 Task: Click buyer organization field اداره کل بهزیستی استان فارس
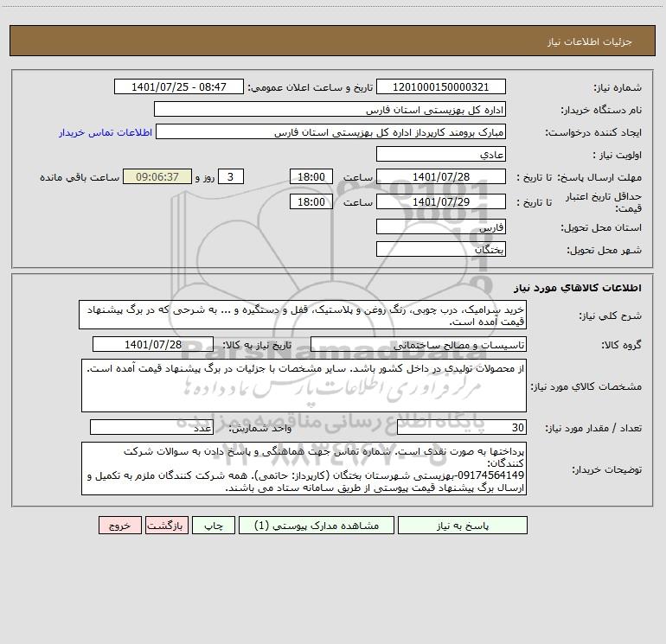[x=330, y=109]
